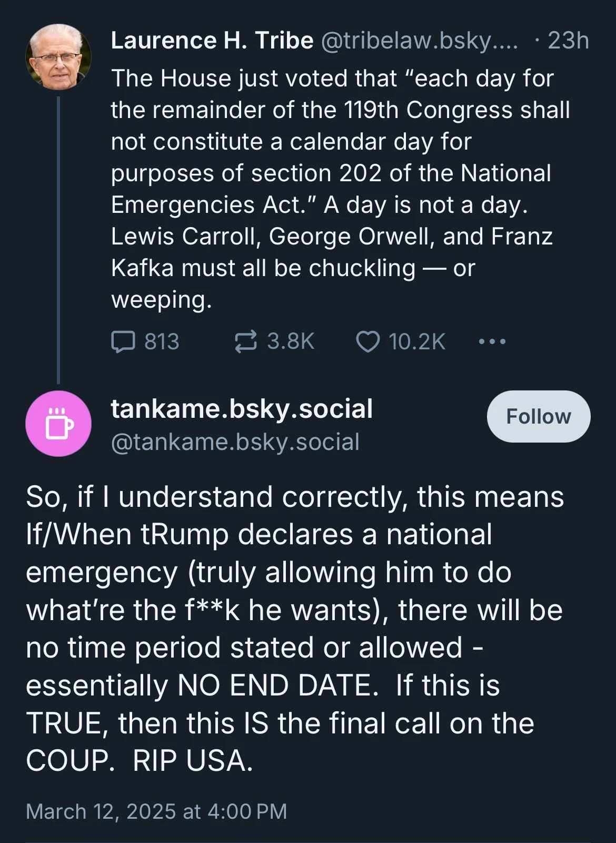
Task: Open the 23h timestamp link
Action: click(x=568, y=41)
